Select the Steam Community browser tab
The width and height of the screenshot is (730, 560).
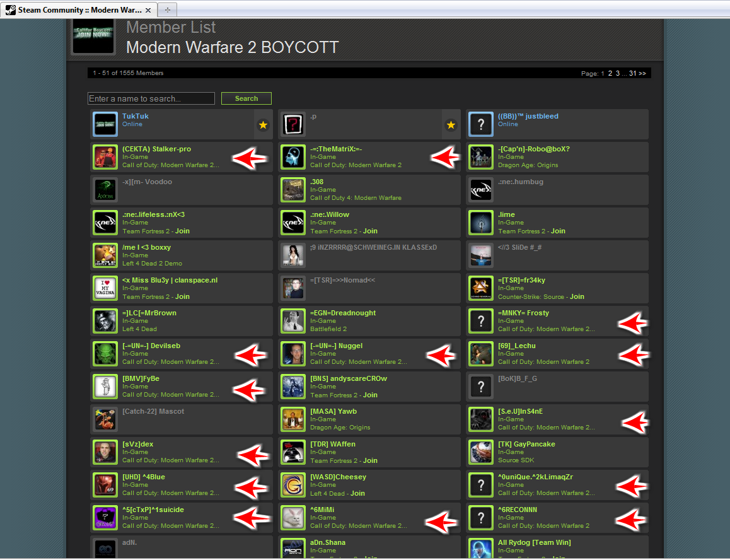76,9
